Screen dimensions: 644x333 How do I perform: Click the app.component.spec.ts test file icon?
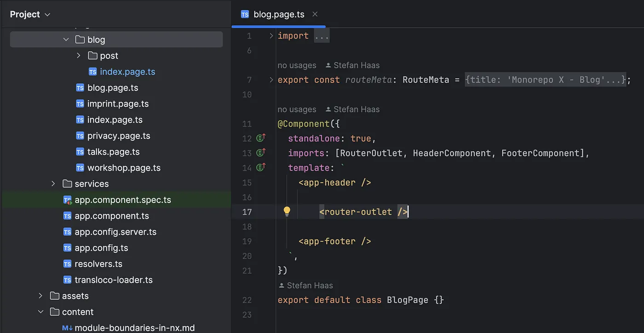click(67, 200)
